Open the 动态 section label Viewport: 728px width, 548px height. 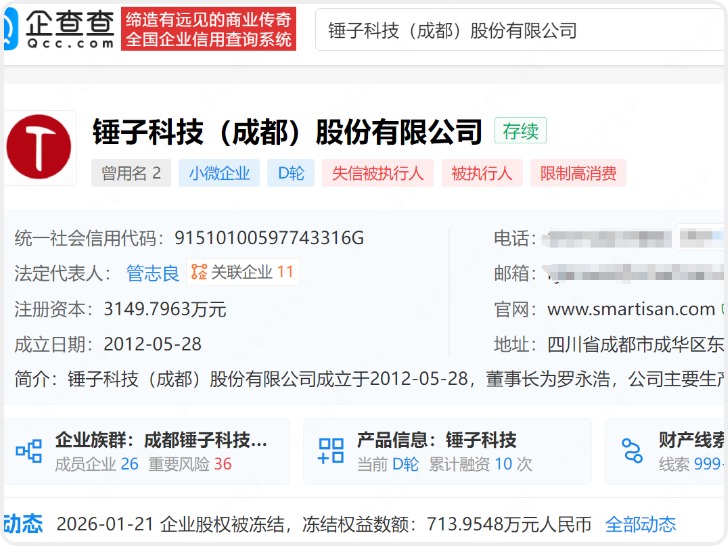23,524
